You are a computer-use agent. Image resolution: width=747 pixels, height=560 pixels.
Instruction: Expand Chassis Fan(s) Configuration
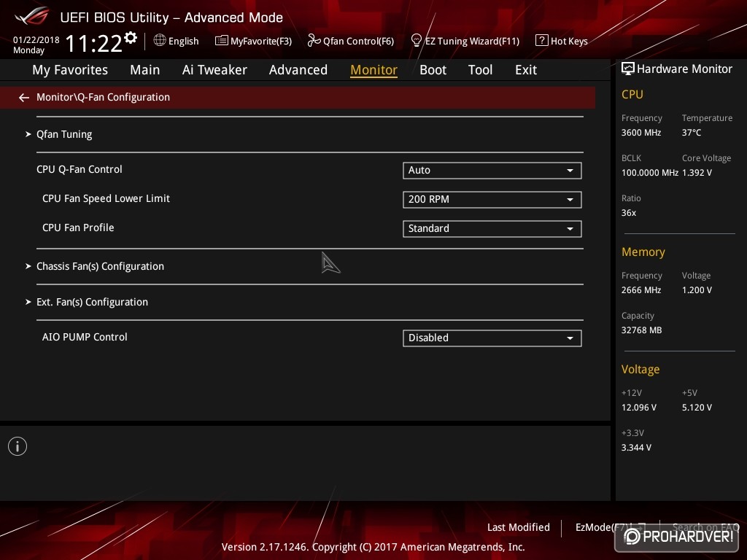[x=100, y=266]
